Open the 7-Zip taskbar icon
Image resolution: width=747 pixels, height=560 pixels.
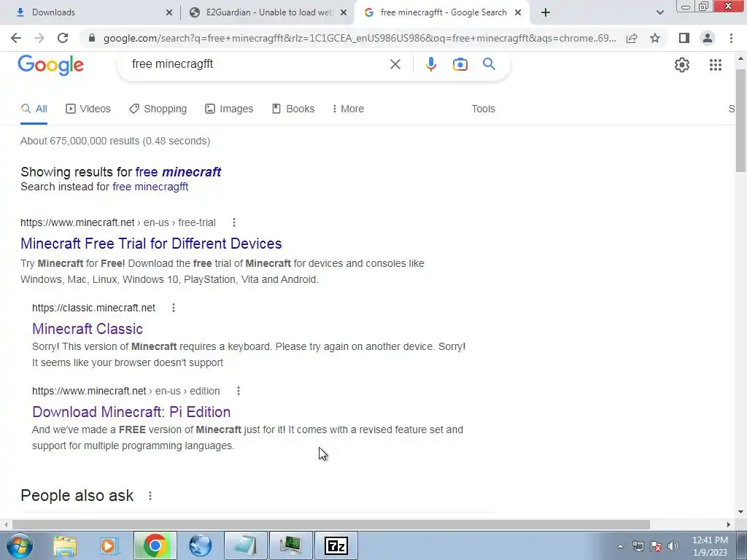click(x=336, y=545)
